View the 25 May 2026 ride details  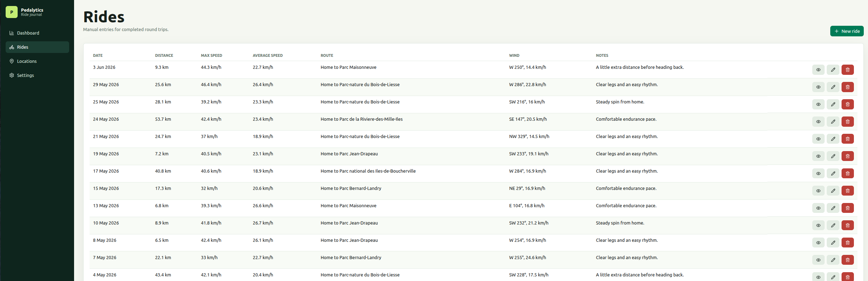click(x=818, y=104)
